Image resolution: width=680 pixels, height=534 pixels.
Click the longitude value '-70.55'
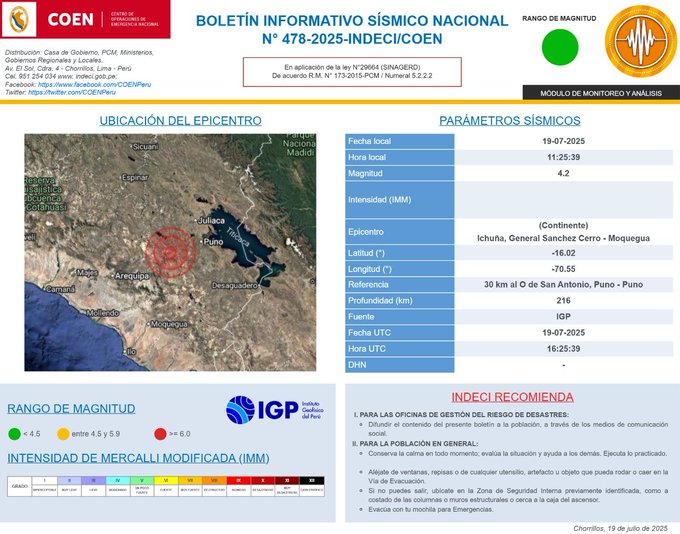(x=563, y=269)
